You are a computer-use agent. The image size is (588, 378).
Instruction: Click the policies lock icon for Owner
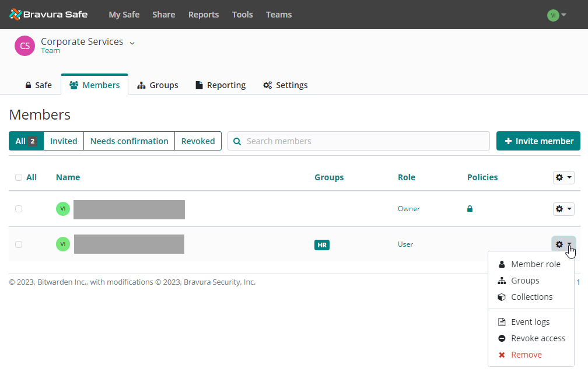click(470, 209)
